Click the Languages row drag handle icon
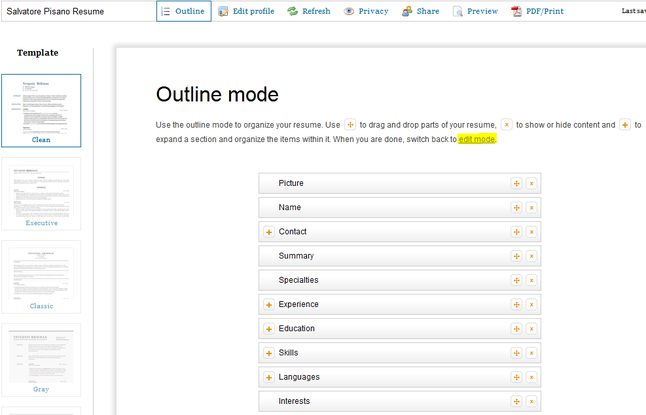Screen dimensions: 646x415 pyautogui.click(x=516, y=377)
